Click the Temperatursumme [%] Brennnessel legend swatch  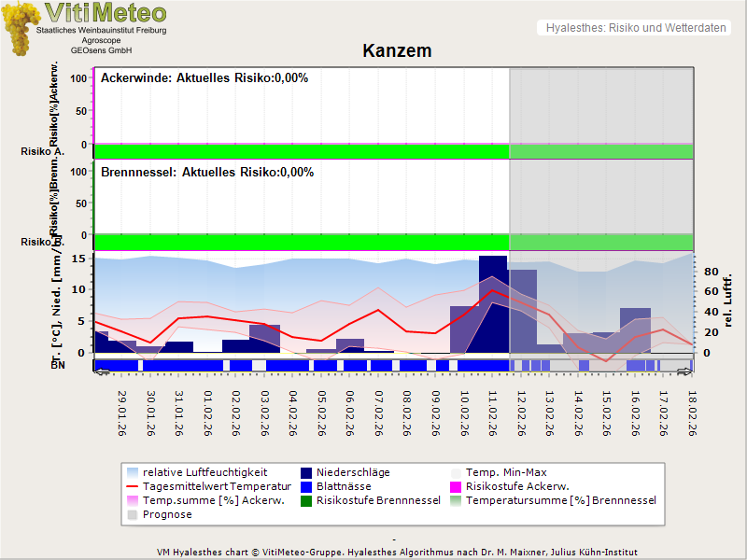coord(457,500)
